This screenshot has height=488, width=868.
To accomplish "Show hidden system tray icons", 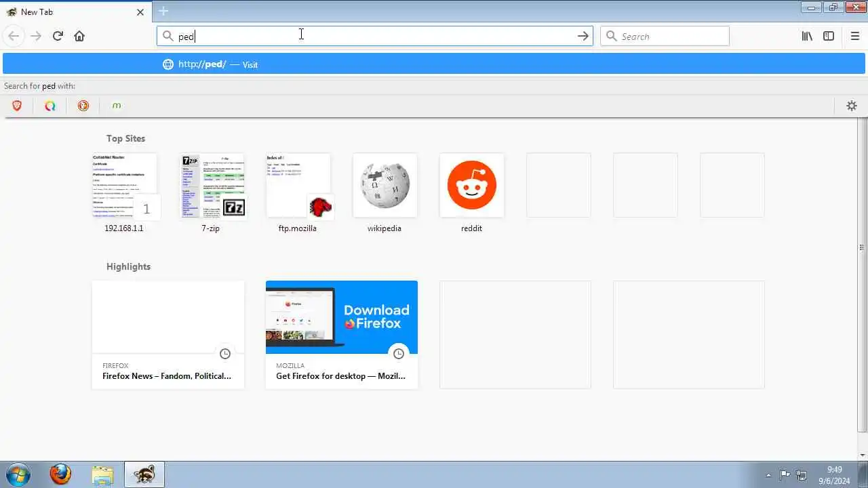I will point(768,475).
